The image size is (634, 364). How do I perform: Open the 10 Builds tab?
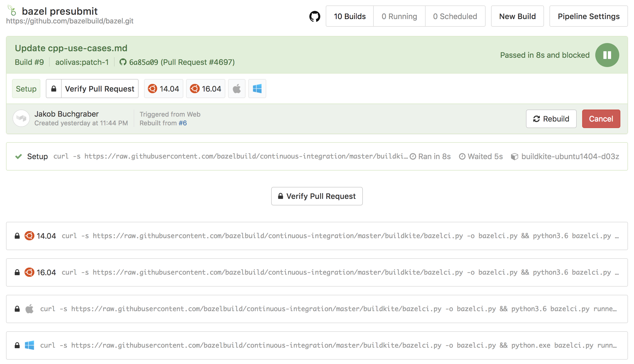pyautogui.click(x=350, y=16)
